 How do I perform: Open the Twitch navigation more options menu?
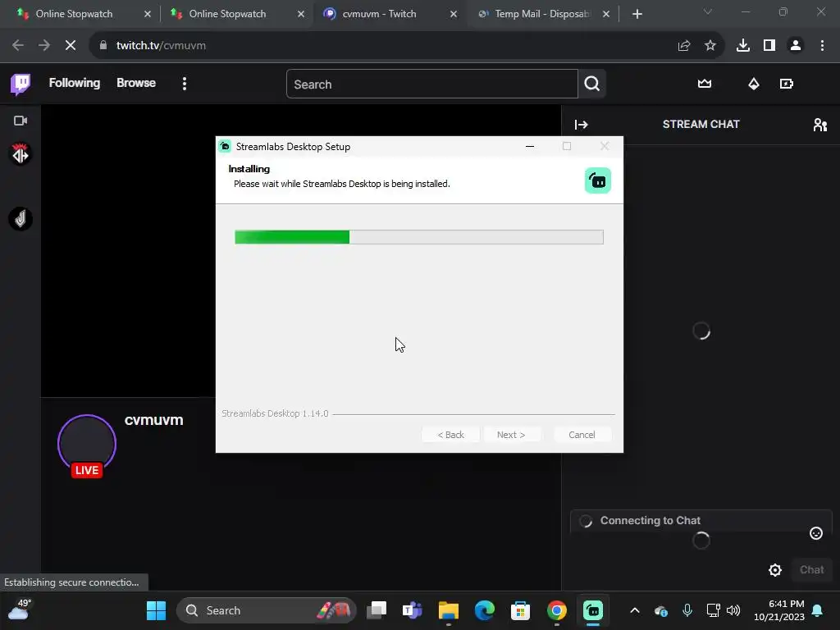[185, 84]
